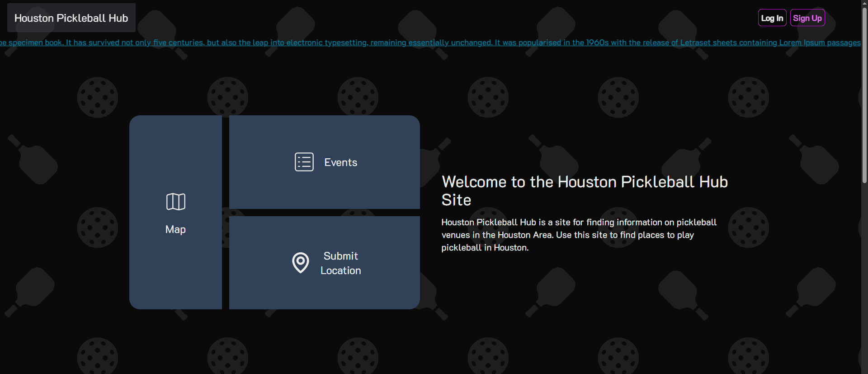Screen dimensions: 868x374
Task: Click 'specimen book' in the banner link
Action: tap(36, 43)
